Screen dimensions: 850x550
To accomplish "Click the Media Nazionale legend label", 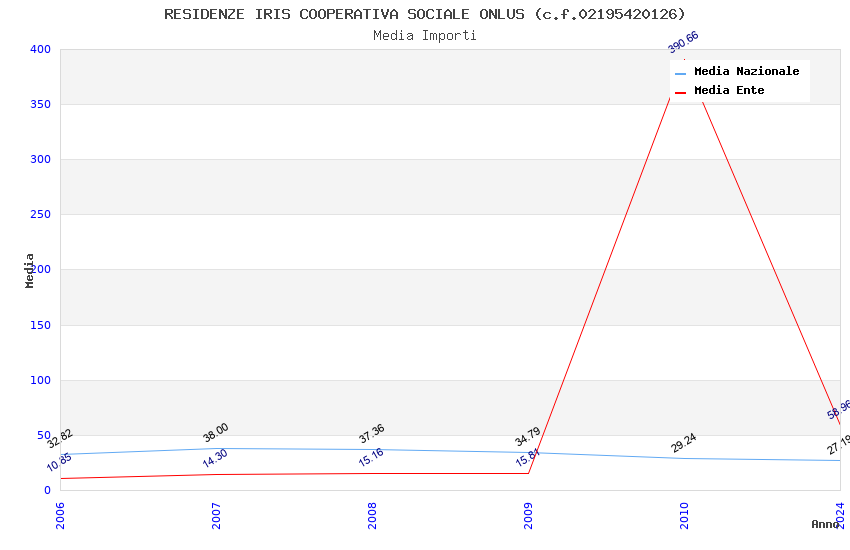I will pyautogui.click(x=746, y=71).
